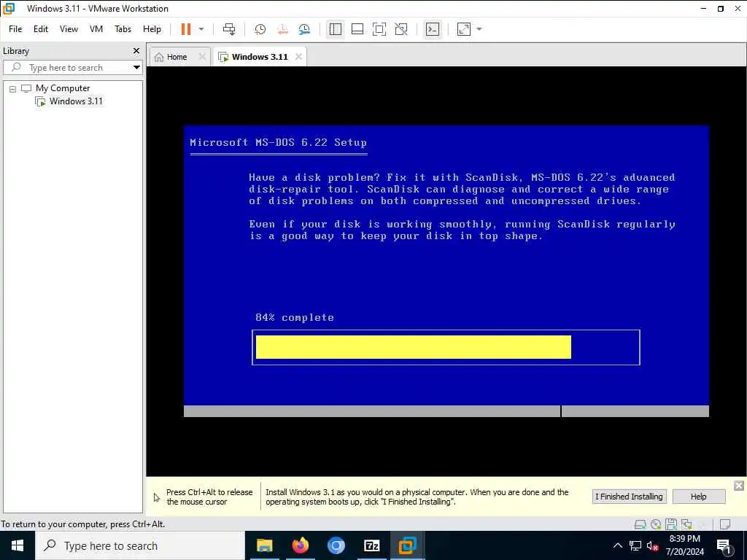The height and width of the screenshot is (560, 747).
Task: Select My Computer in the library tree
Action: pos(63,88)
